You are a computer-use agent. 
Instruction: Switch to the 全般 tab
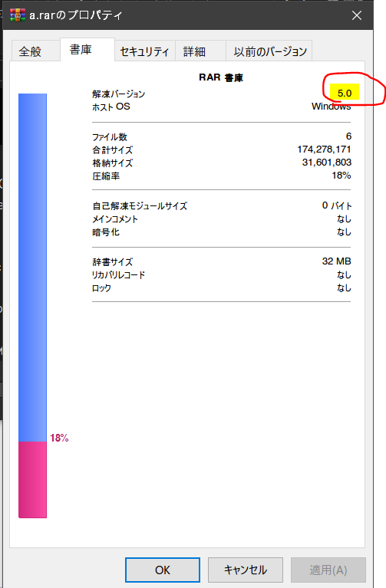30,51
